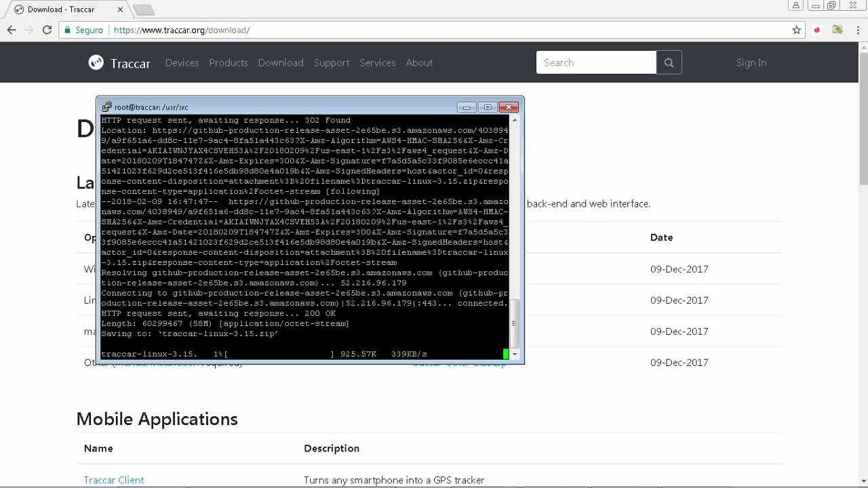Open a new browser tab

point(143,9)
